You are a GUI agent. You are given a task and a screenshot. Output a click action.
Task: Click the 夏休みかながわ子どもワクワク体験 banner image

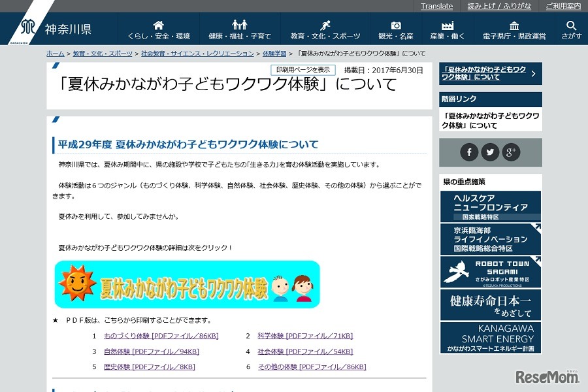pos(188,285)
